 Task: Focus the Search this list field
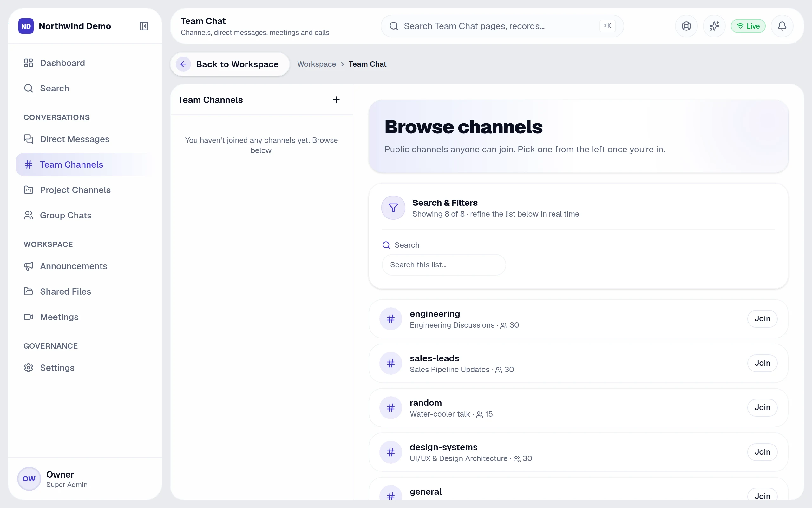coord(443,265)
